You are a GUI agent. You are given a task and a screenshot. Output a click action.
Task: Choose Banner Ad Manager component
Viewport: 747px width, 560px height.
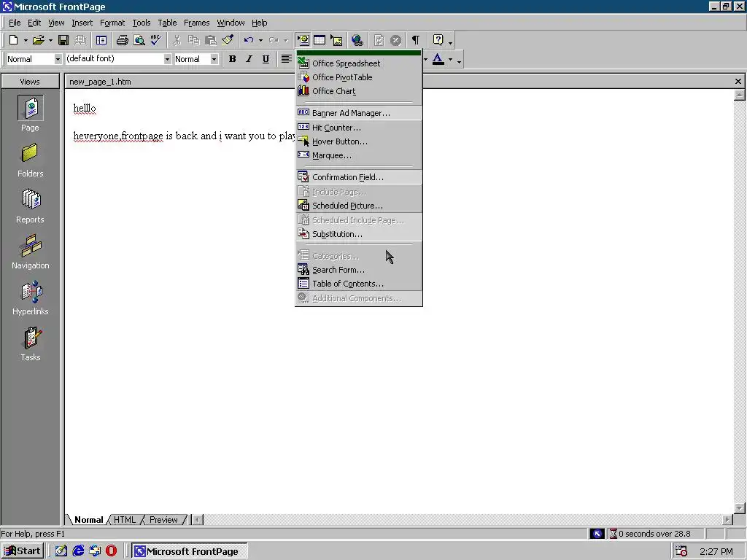click(x=359, y=113)
